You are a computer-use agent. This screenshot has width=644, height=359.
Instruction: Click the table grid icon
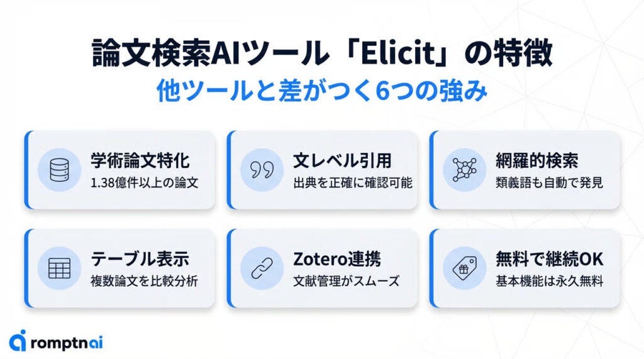coord(58,268)
